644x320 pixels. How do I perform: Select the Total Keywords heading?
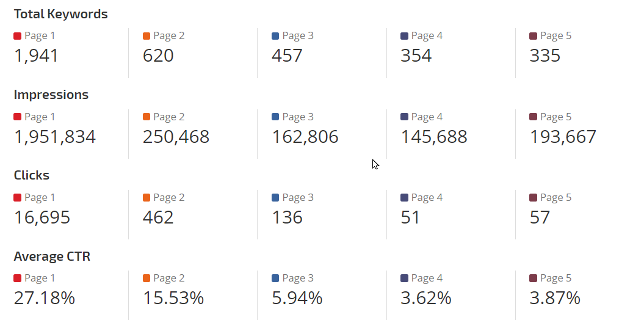pyautogui.click(x=60, y=14)
